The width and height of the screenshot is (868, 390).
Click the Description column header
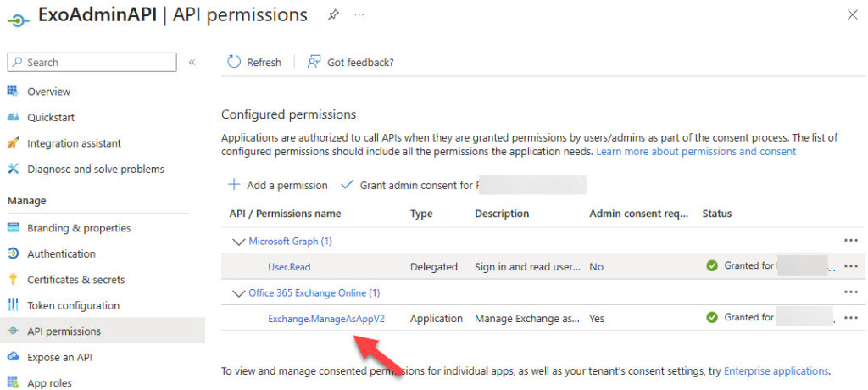tap(502, 214)
